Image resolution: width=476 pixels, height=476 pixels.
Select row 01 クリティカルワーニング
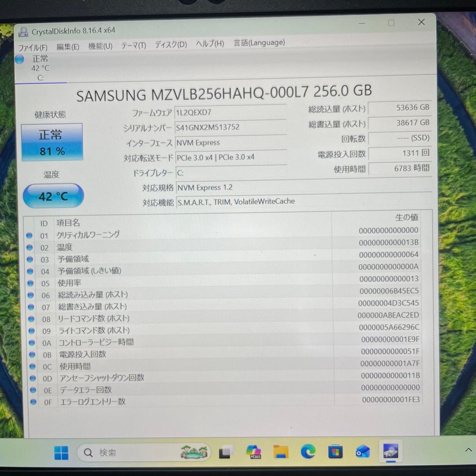coord(224,233)
